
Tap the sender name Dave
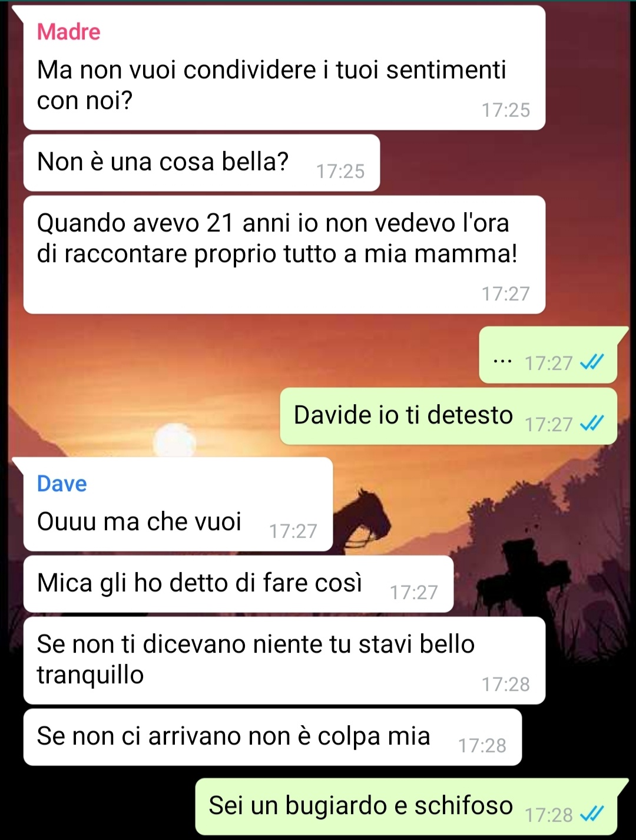tap(62, 484)
